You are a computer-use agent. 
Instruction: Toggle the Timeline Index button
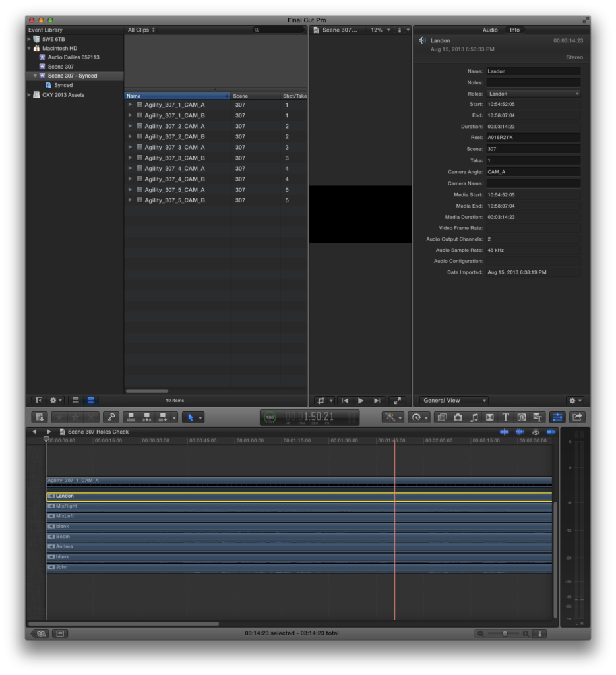click(60, 633)
